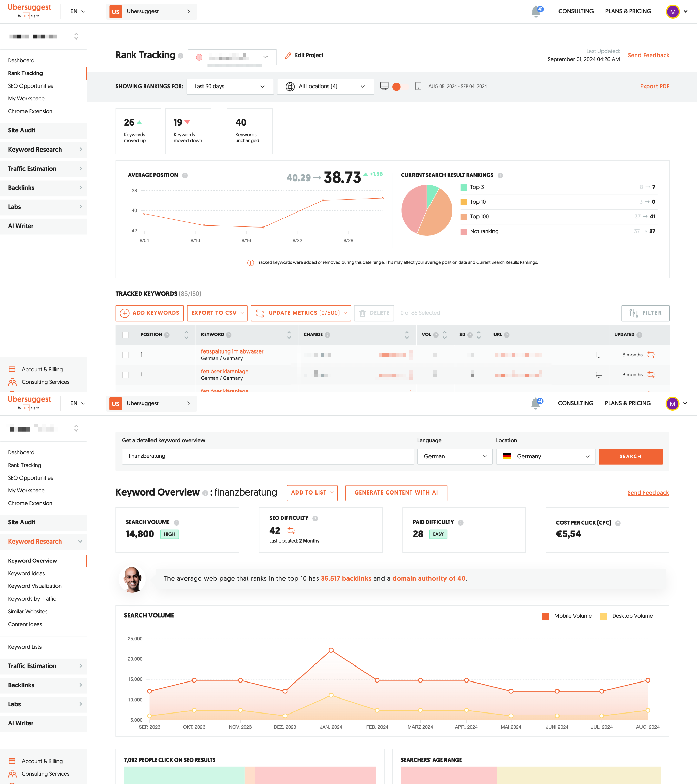The image size is (697, 784).
Task: Select the mobile device icon before the date range
Action: pos(418,86)
